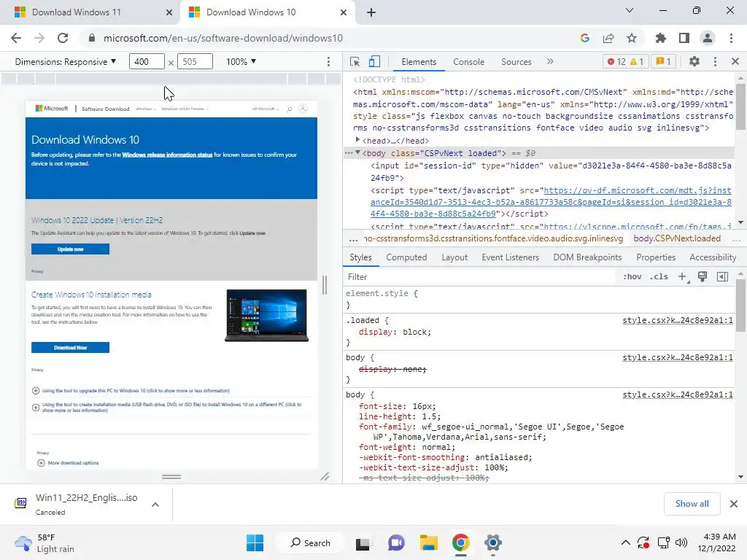Viewport: 747px width, 560px height.
Task: Click the viewport width field 400
Action: tap(147, 61)
